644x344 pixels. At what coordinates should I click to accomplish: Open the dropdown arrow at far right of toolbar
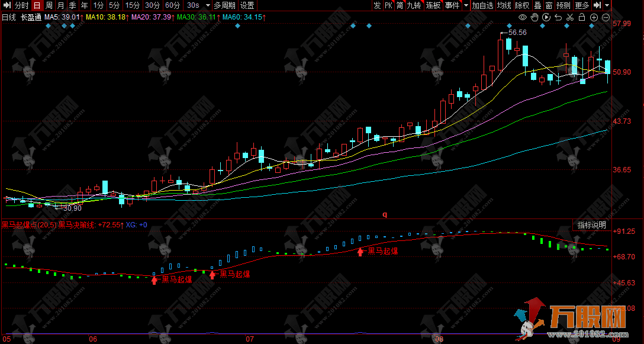coord(607,5)
